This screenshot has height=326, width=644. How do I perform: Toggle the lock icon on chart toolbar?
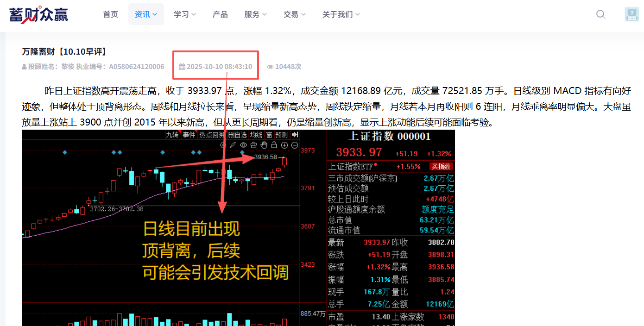(274, 145)
